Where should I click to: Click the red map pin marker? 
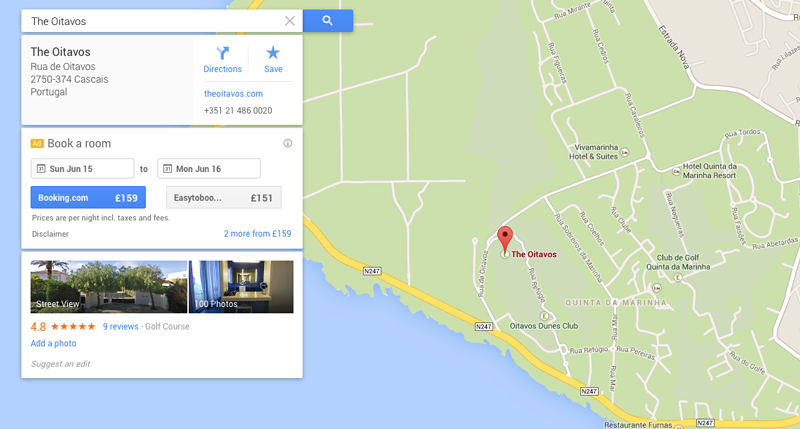point(505,238)
